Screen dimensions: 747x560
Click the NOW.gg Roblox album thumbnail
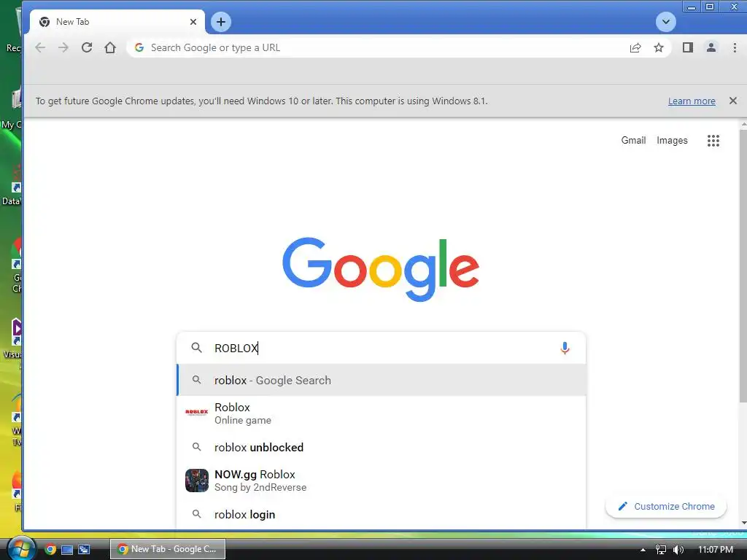click(197, 481)
